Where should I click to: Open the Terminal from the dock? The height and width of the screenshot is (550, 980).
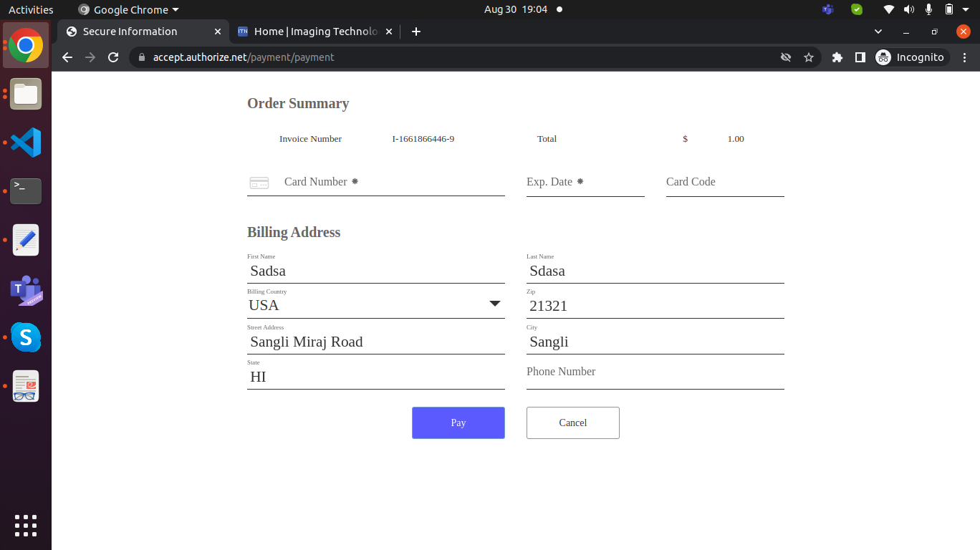(x=26, y=191)
